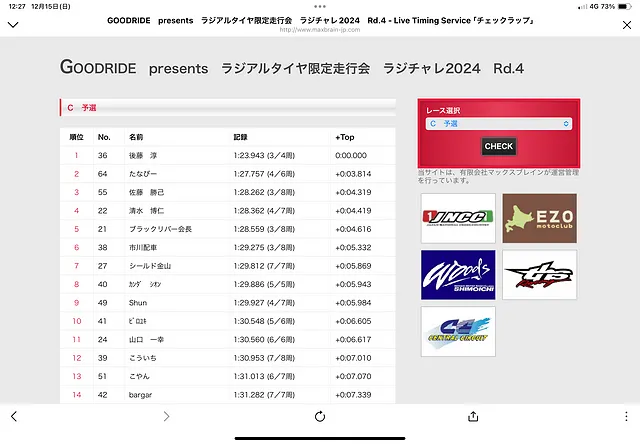Select first place row 後藤 淳
This screenshot has width=640, height=444.
pos(230,155)
